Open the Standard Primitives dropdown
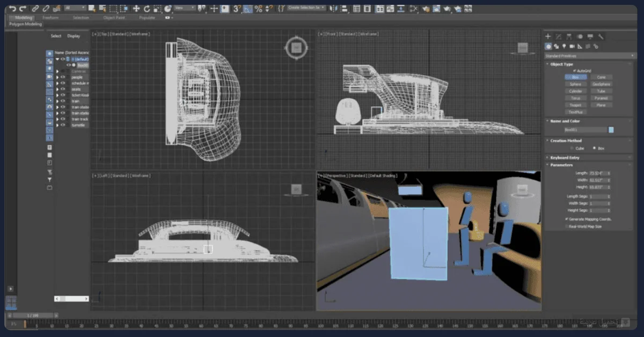This screenshot has width=644, height=337. [x=590, y=56]
